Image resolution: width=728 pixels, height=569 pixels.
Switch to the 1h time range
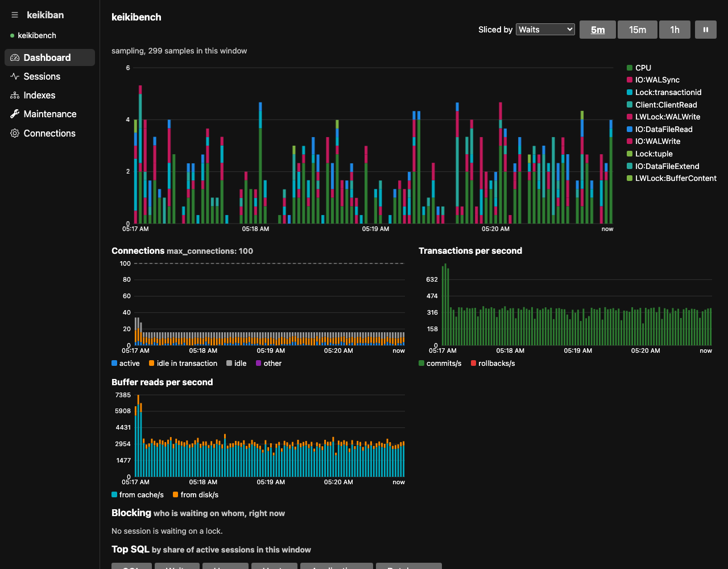(x=675, y=30)
